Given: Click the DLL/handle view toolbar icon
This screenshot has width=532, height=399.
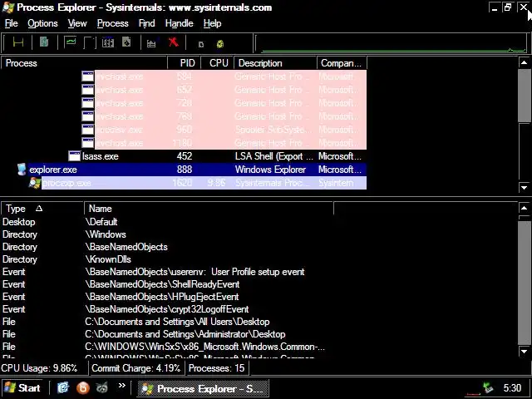Looking at the screenshot, I should point(126,42).
